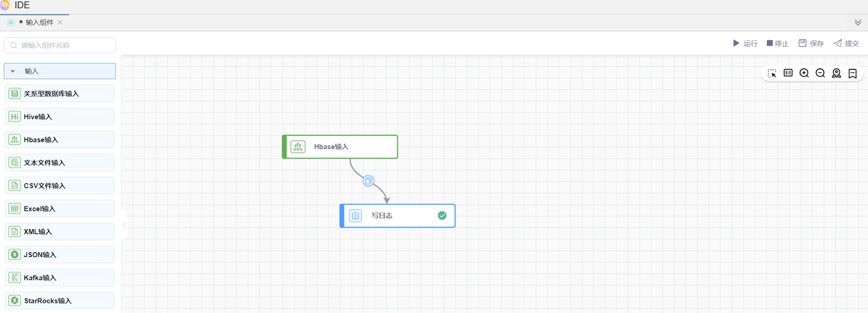Collapse the left component sidebar
This screenshot has width=868, height=313.
124,224
